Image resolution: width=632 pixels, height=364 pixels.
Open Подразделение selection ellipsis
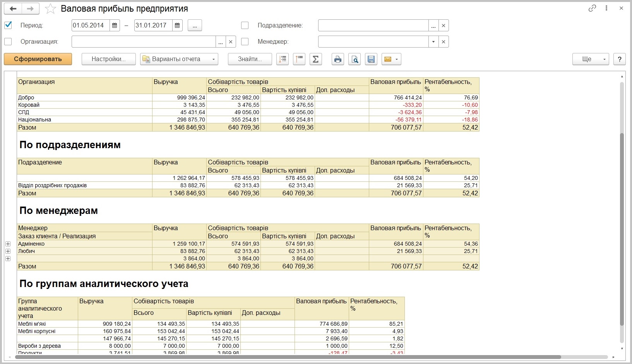(433, 26)
